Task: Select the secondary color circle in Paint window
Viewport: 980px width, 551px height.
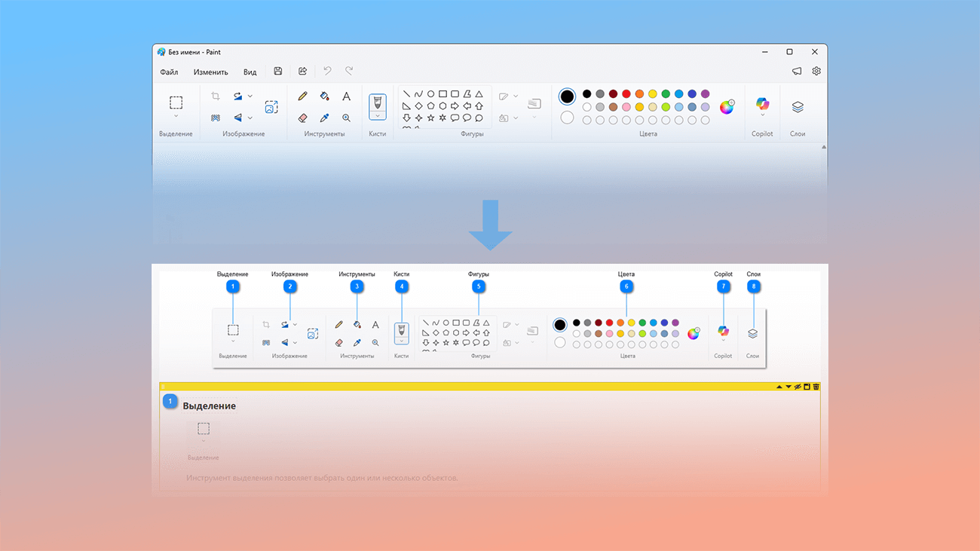Action: [x=567, y=118]
